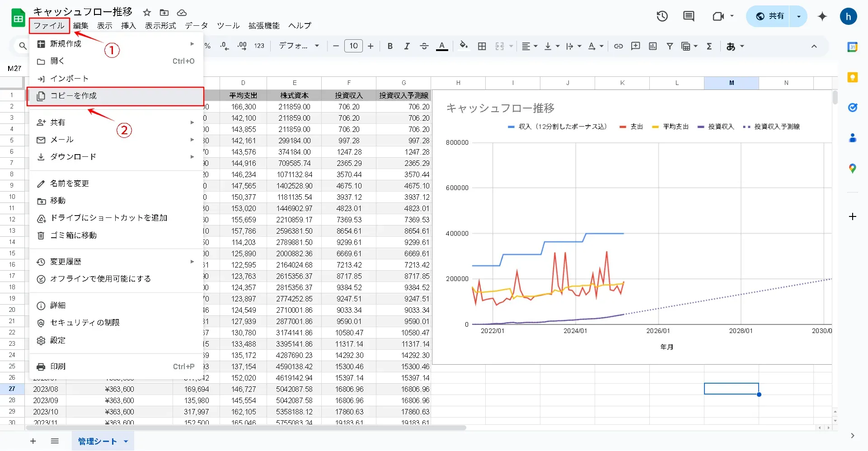Choose コピーを作成 from File menu
868x451 pixels.
coord(116,96)
